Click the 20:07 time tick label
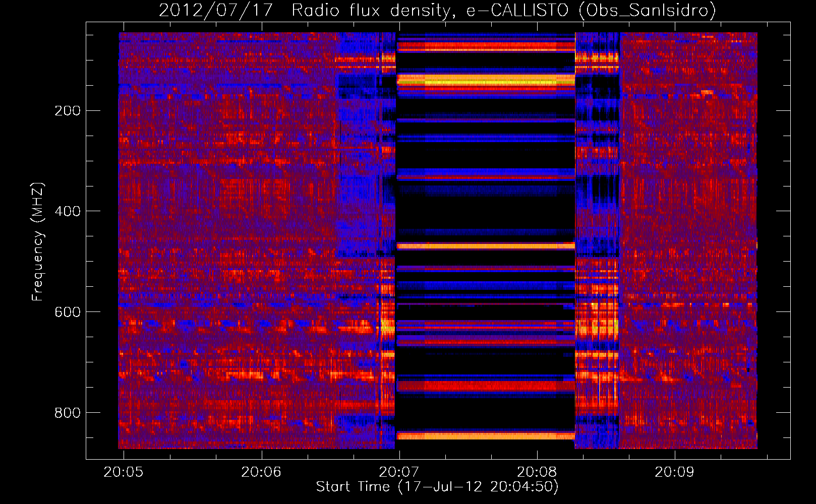816x504 pixels. click(x=399, y=472)
